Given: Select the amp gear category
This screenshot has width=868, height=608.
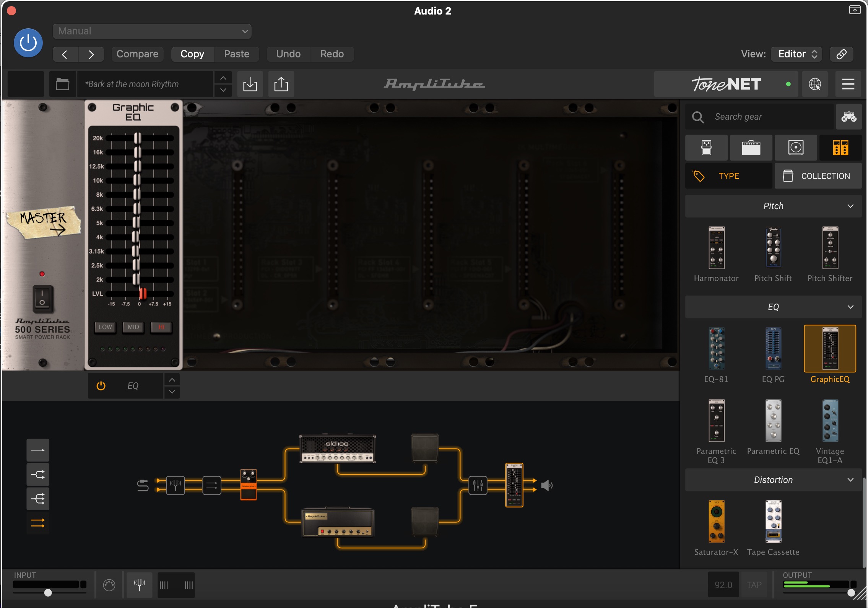Looking at the screenshot, I should click(751, 148).
